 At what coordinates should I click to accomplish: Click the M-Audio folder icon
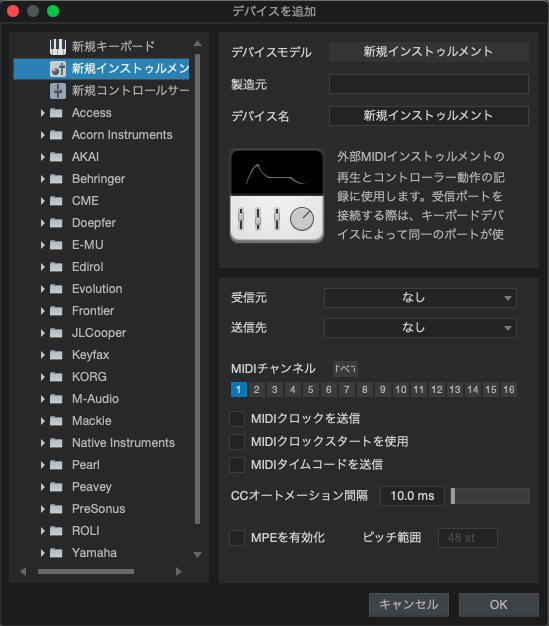click(56, 398)
